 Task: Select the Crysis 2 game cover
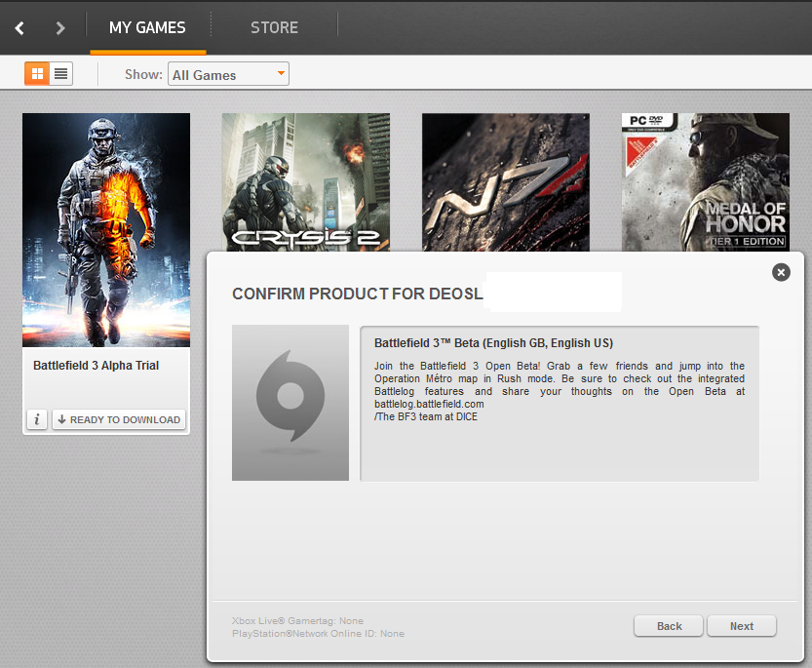(305, 182)
